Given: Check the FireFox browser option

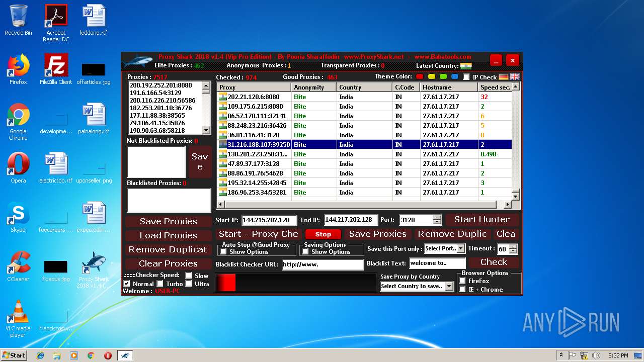Looking at the screenshot, I should [x=462, y=281].
